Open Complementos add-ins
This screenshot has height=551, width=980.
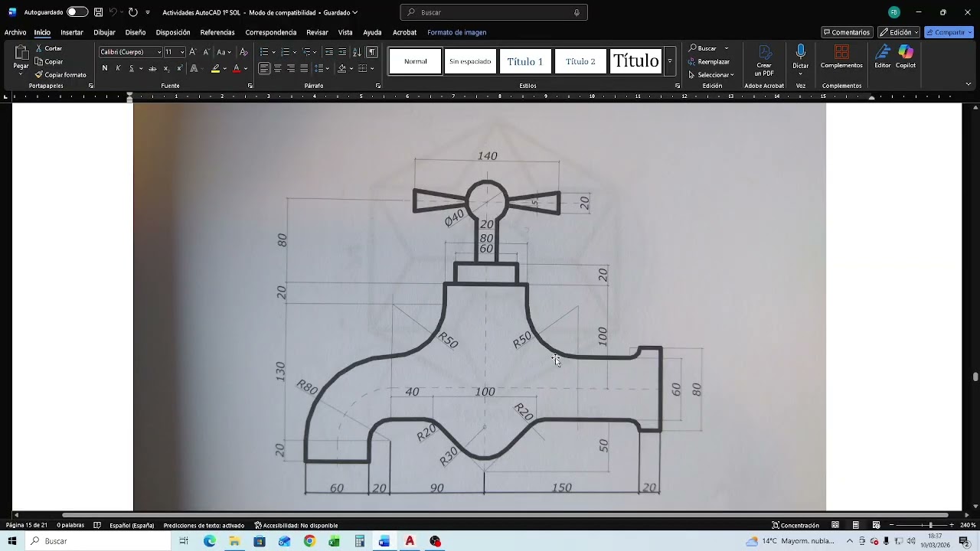841,57
